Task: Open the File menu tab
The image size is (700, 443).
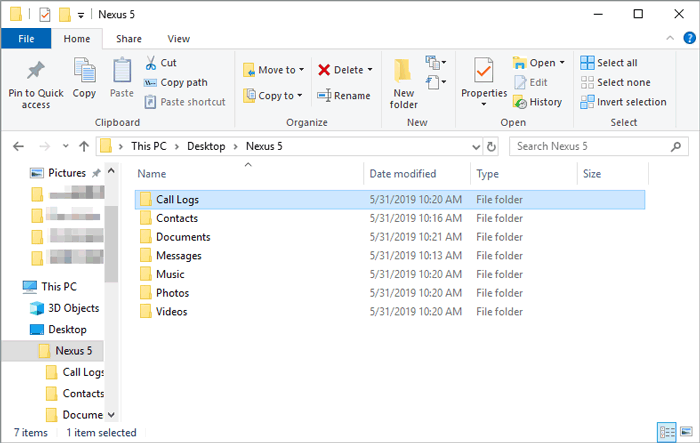Action: click(26, 39)
